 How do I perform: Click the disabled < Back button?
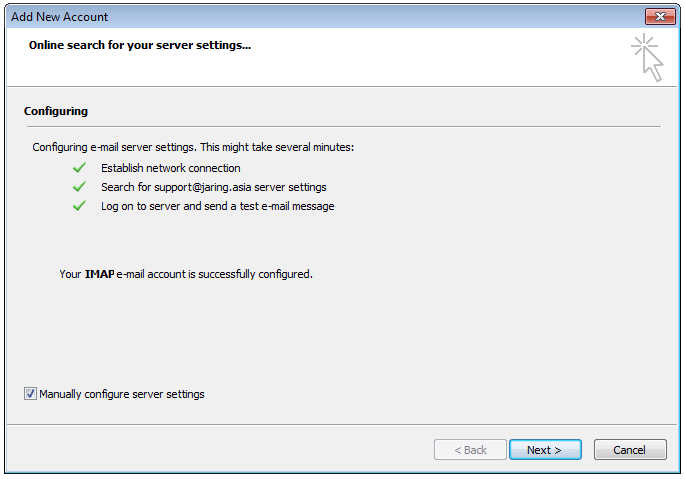[470, 450]
